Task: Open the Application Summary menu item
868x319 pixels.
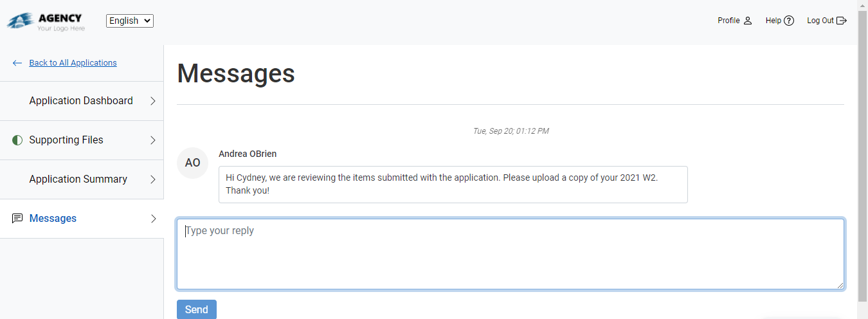Action: 78,179
